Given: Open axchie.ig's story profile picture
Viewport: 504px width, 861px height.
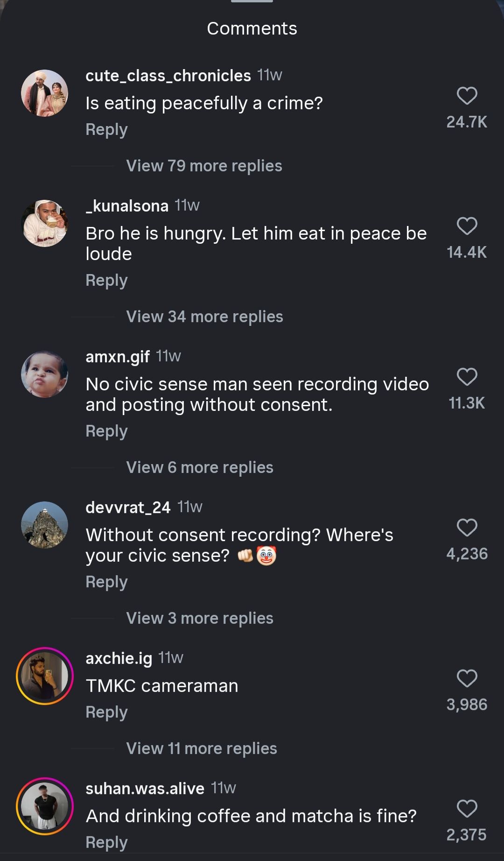Looking at the screenshot, I should tap(45, 676).
